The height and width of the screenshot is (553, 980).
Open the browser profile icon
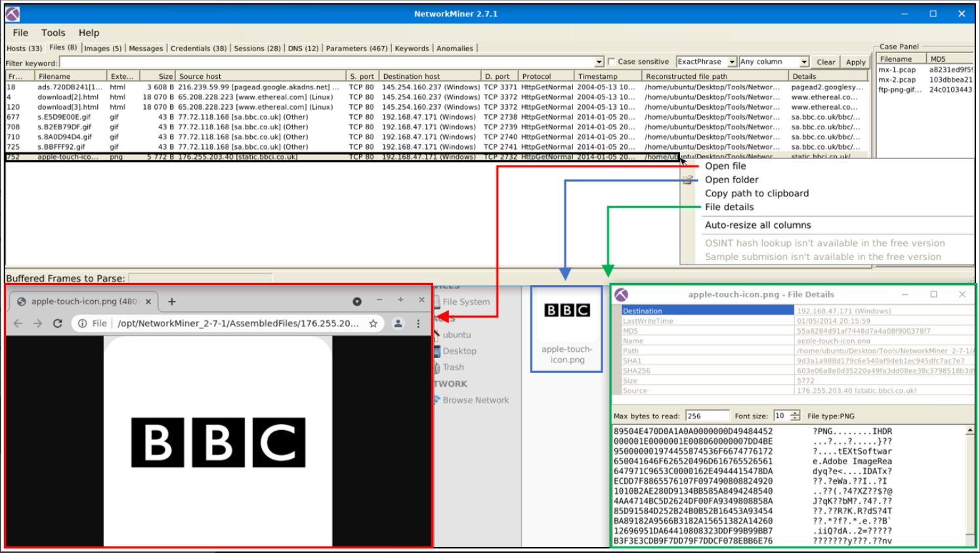(x=398, y=324)
